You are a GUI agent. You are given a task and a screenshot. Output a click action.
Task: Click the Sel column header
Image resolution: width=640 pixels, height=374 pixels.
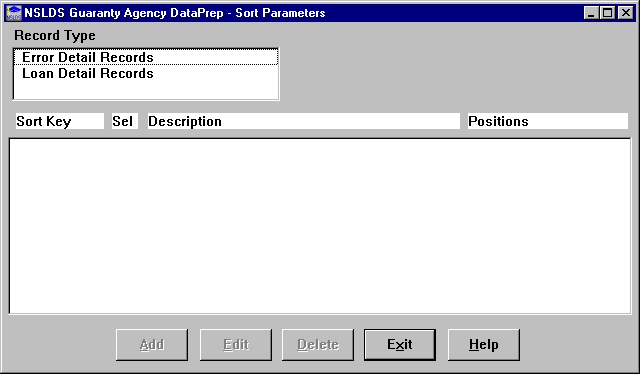[x=125, y=121]
